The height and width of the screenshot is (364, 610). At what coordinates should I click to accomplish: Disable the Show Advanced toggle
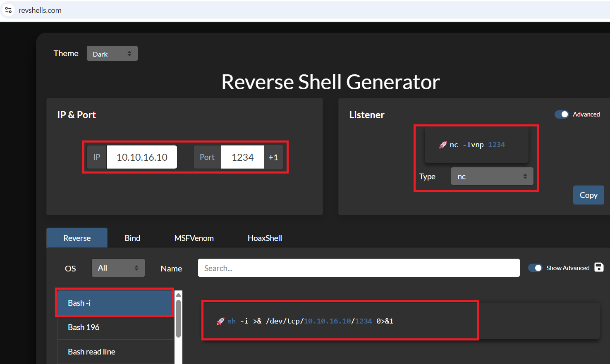click(x=535, y=268)
